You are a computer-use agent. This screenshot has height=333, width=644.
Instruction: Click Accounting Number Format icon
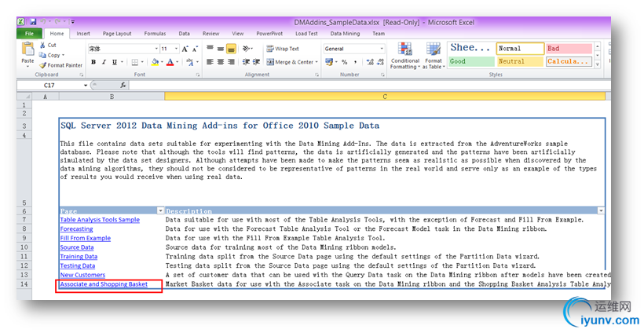click(329, 62)
